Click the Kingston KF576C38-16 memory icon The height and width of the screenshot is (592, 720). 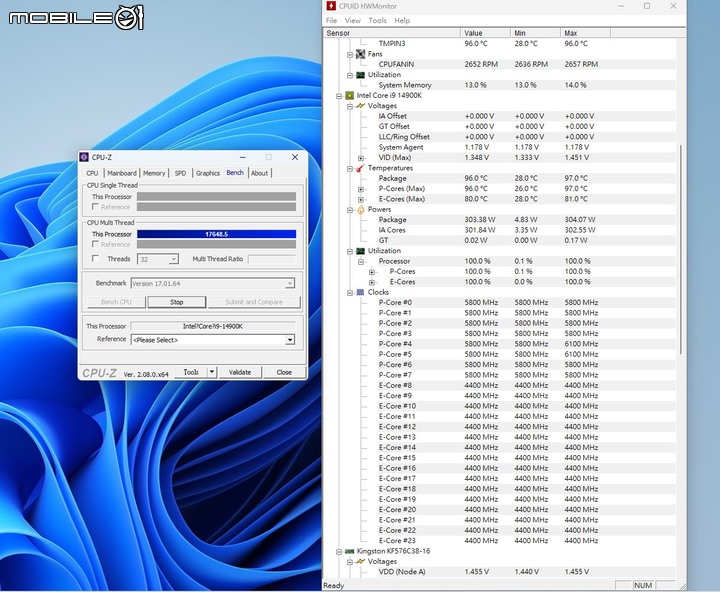[x=349, y=551]
